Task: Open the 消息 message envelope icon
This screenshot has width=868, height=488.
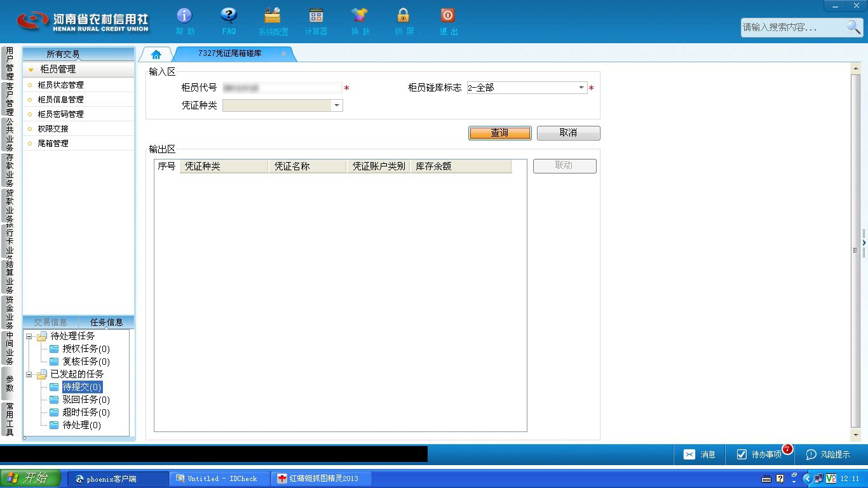Action: coord(689,454)
